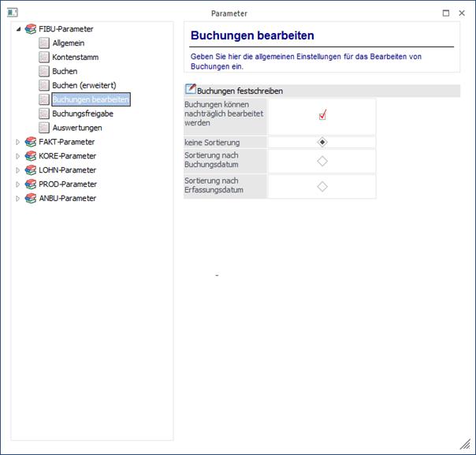Click the KORE-Parameter book stack icon

31,156
